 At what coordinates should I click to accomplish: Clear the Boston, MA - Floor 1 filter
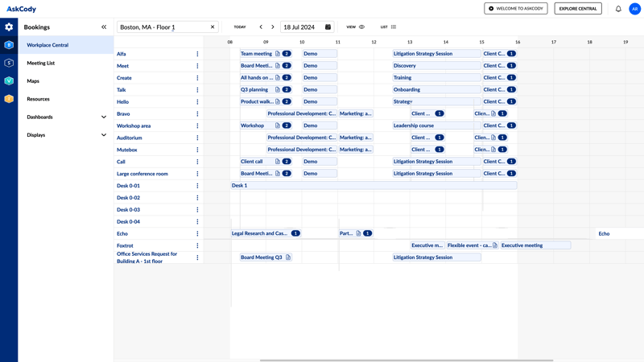[213, 27]
